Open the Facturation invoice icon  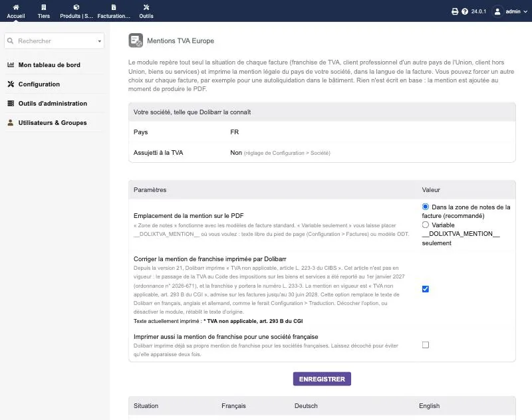[x=114, y=7]
